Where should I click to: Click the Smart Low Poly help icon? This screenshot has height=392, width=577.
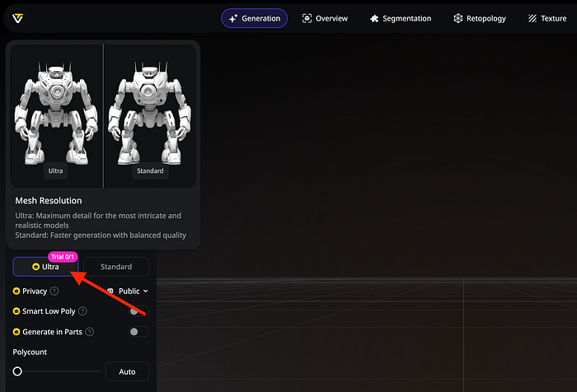coord(91,311)
